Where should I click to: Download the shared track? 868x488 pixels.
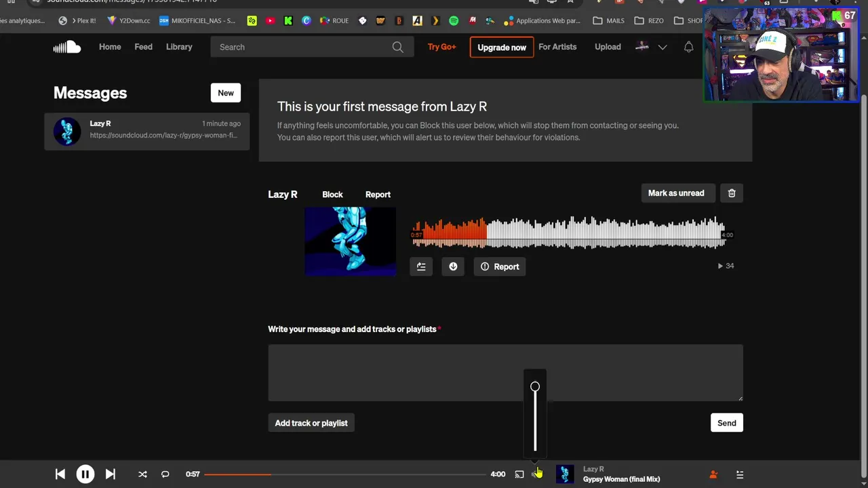[x=453, y=266]
